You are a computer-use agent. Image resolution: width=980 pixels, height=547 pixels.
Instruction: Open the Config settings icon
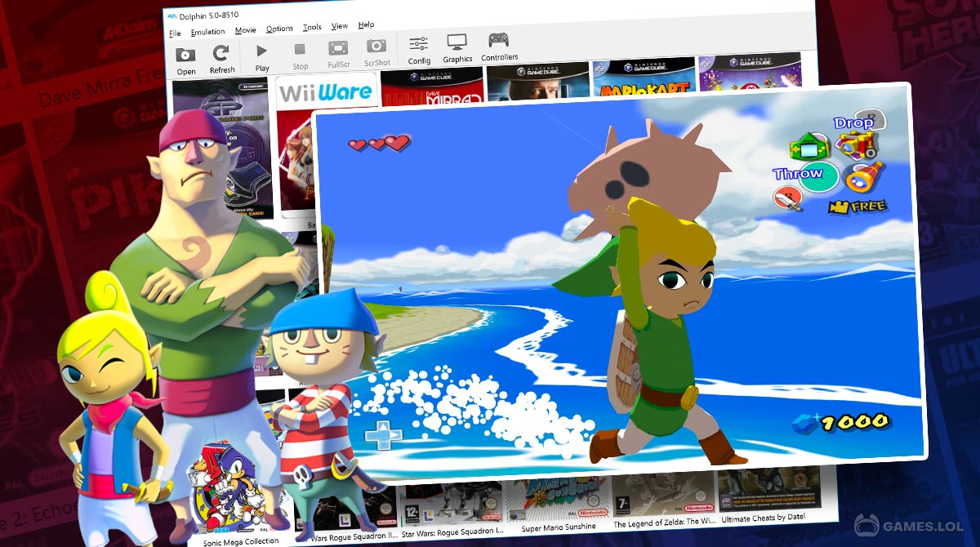click(x=419, y=44)
